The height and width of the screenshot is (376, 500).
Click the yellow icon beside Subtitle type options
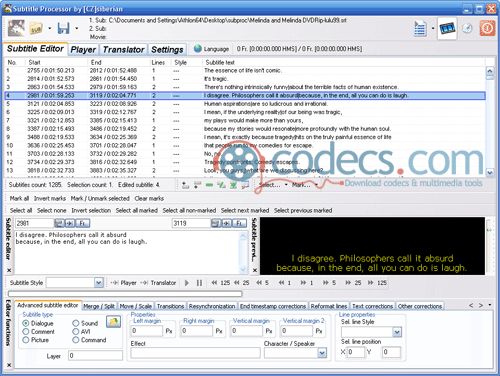point(114,322)
